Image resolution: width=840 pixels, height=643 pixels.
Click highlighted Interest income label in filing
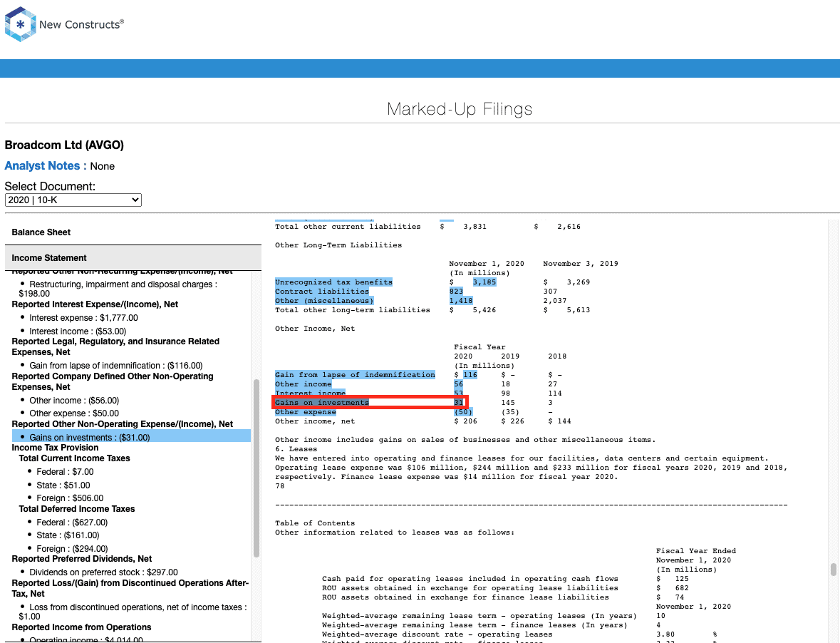click(x=310, y=393)
